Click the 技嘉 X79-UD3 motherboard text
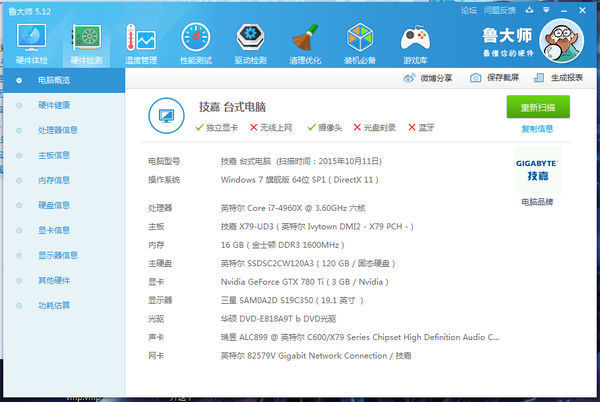 coord(317,227)
